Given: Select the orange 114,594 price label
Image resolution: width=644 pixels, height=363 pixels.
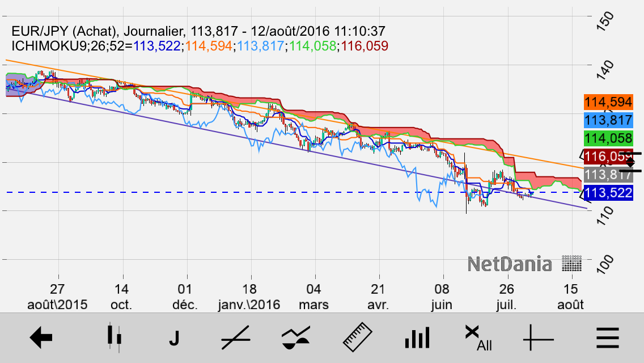Looking at the screenshot, I should click(x=608, y=102).
